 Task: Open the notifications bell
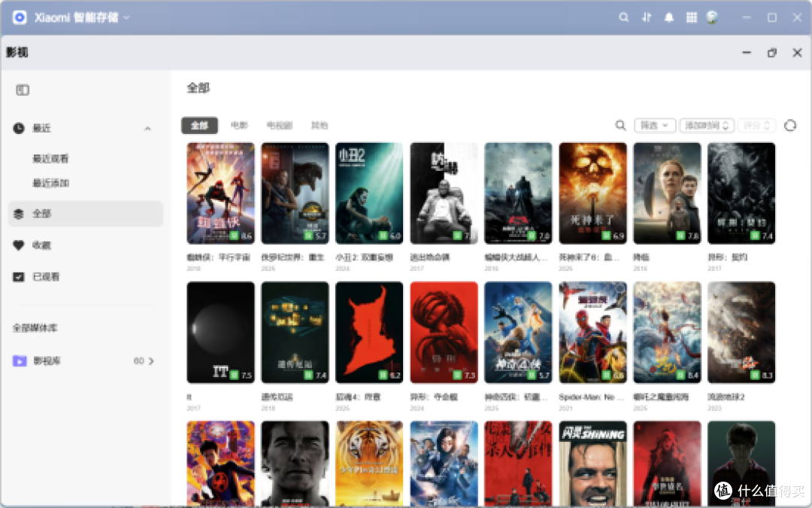pos(669,17)
